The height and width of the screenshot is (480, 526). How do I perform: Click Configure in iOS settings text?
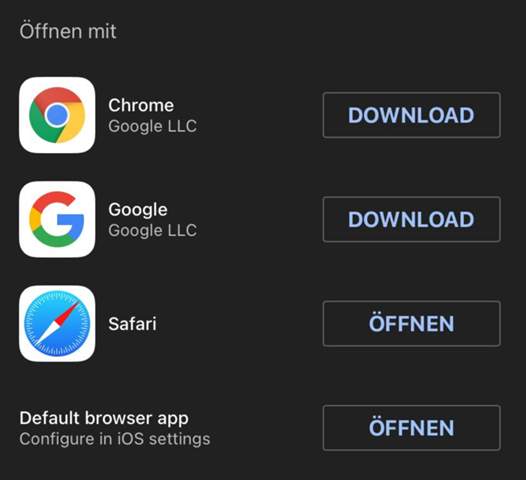[115, 439]
